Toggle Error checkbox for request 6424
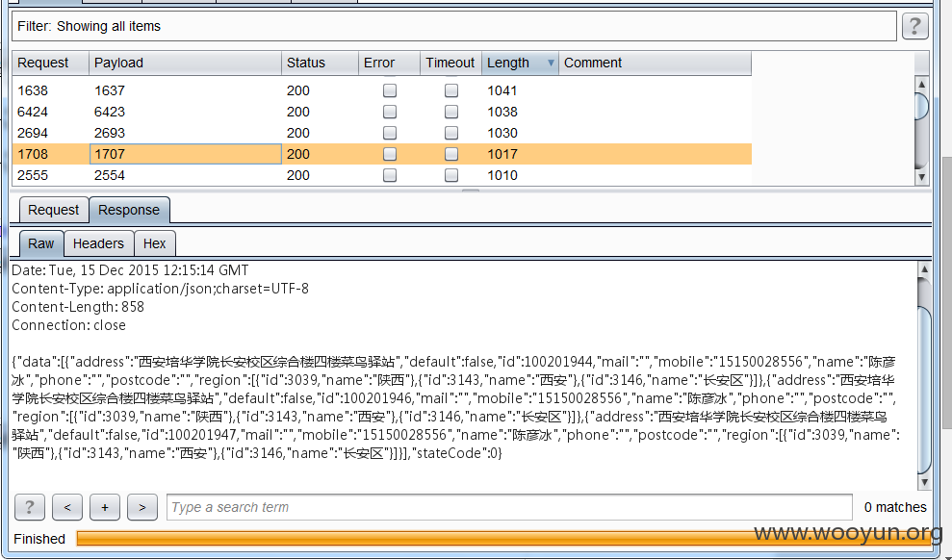This screenshot has width=952, height=560. (390, 112)
